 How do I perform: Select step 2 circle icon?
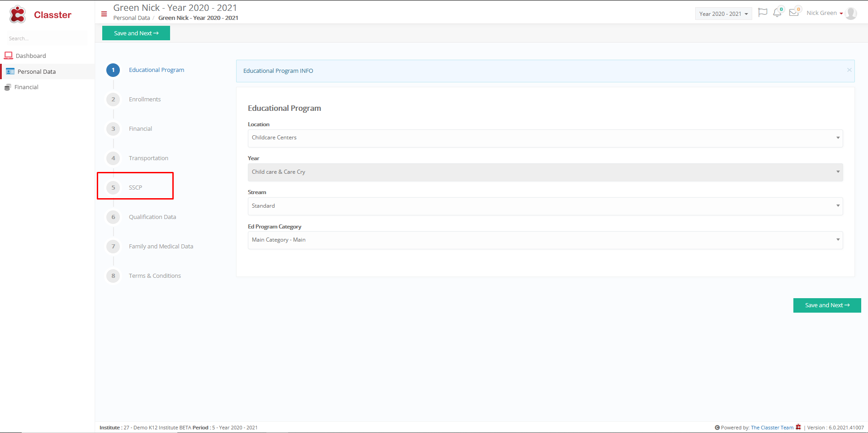[113, 100]
